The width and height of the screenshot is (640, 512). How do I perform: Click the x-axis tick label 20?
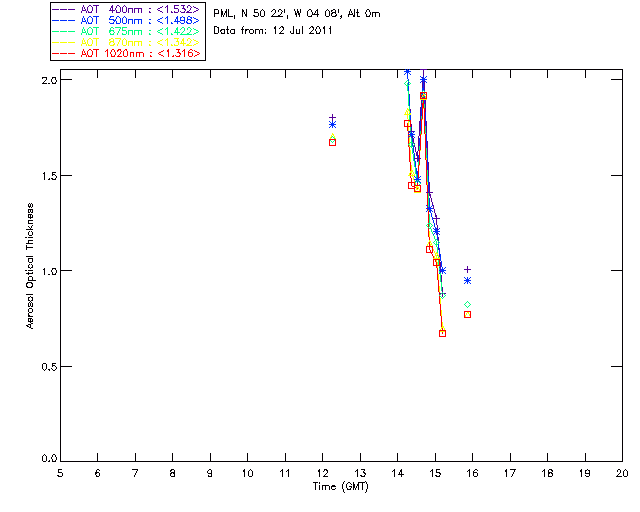[x=622, y=473]
